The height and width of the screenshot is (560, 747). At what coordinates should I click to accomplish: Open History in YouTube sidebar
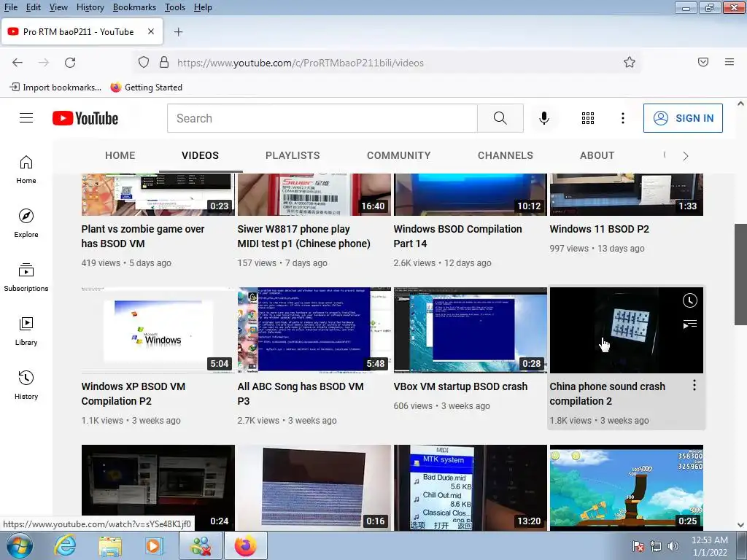point(26,385)
